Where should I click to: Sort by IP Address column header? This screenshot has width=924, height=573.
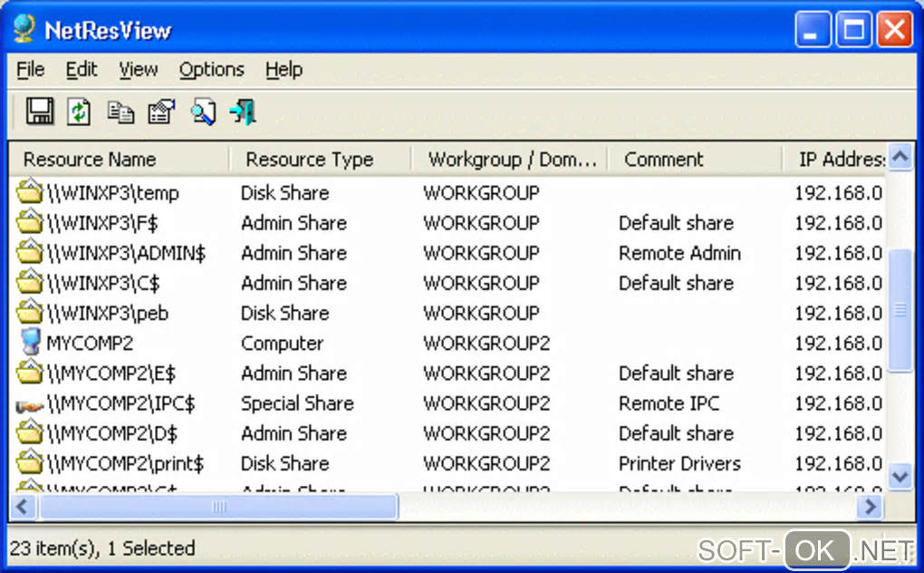tap(834, 160)
